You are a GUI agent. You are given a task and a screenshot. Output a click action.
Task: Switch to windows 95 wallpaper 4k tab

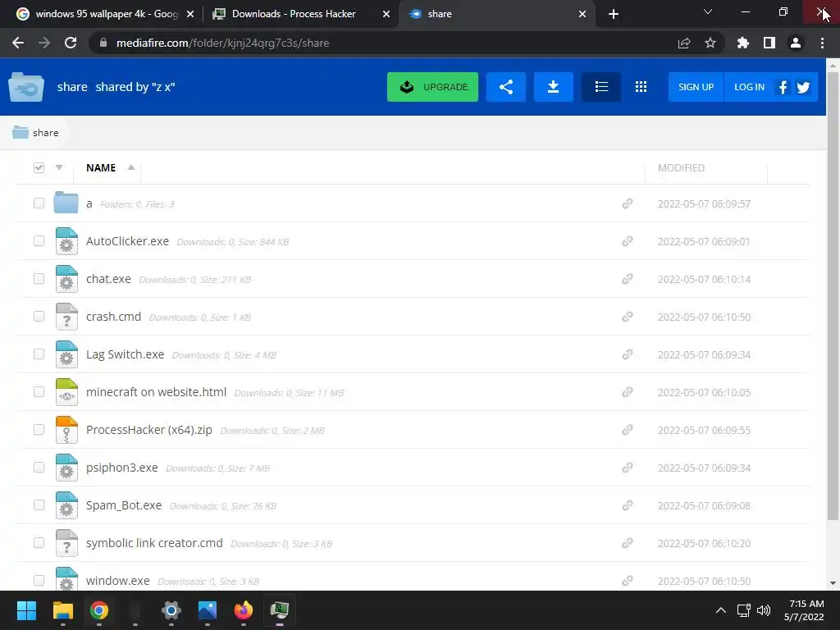(106, 14)
